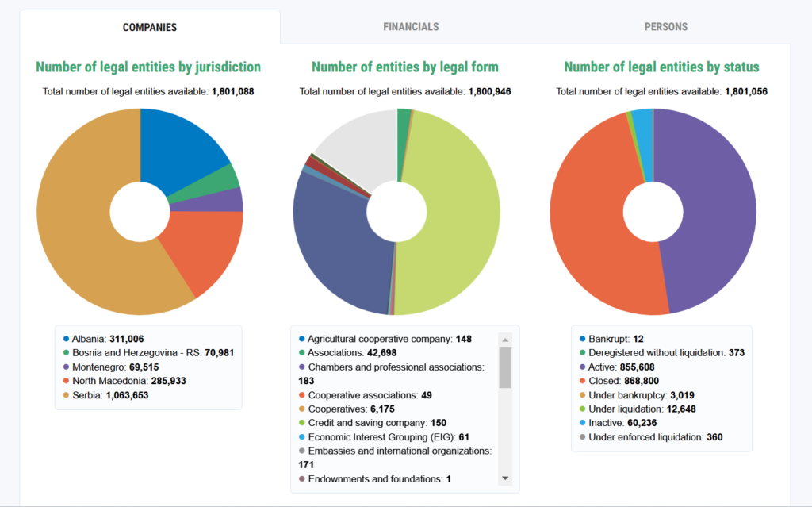The image size is (812, 507).
Task: Click scroll-down arrow in legal form legend
Action: tap(505, 478)
